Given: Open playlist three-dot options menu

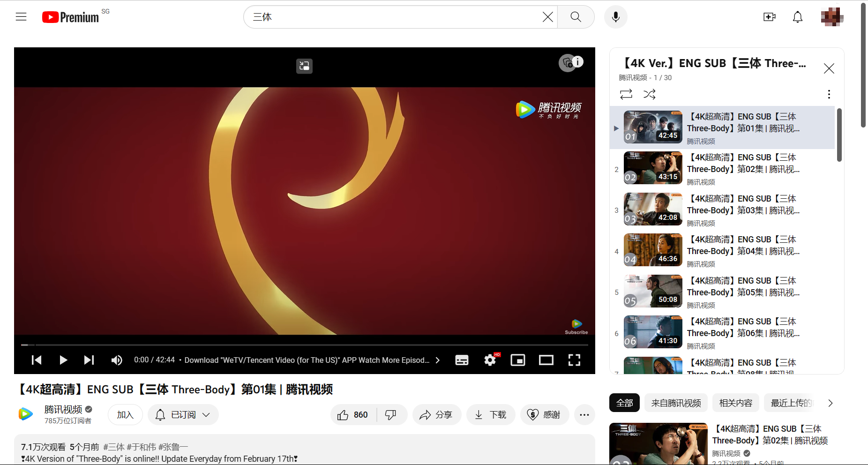Looking at the screenshot, I should 829,94.
